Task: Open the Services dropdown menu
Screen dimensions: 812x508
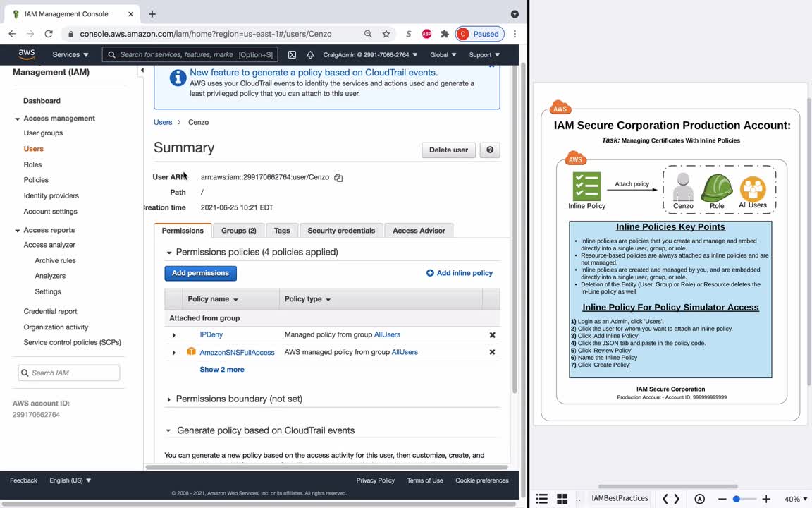Action: click(70, 54)
